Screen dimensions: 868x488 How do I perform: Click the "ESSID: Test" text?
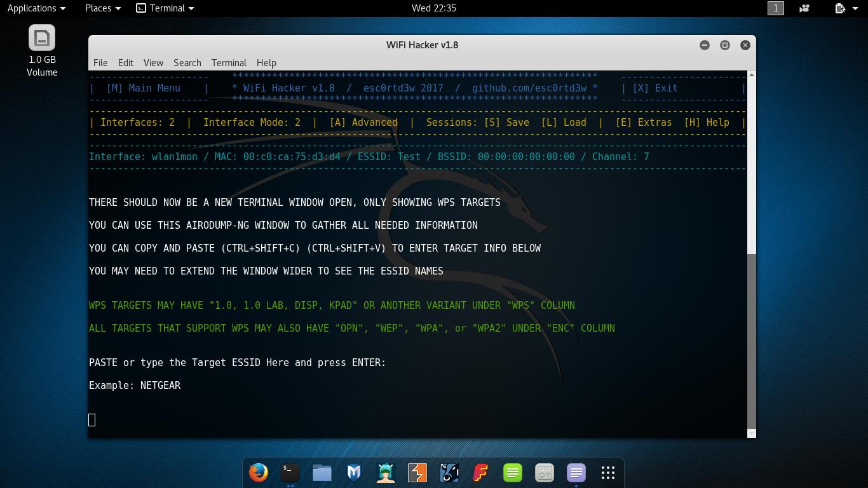point(389,157)
